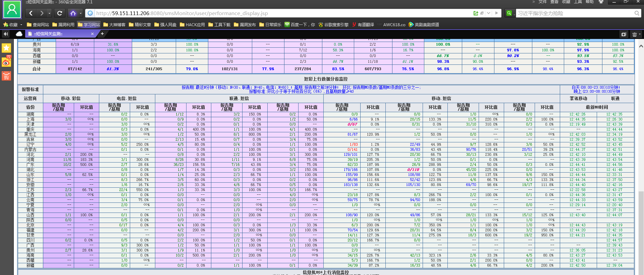Screen dimensions: 644x275
Task: Click the red 0/67 value in 天津 row
Action: coord(352,124)
